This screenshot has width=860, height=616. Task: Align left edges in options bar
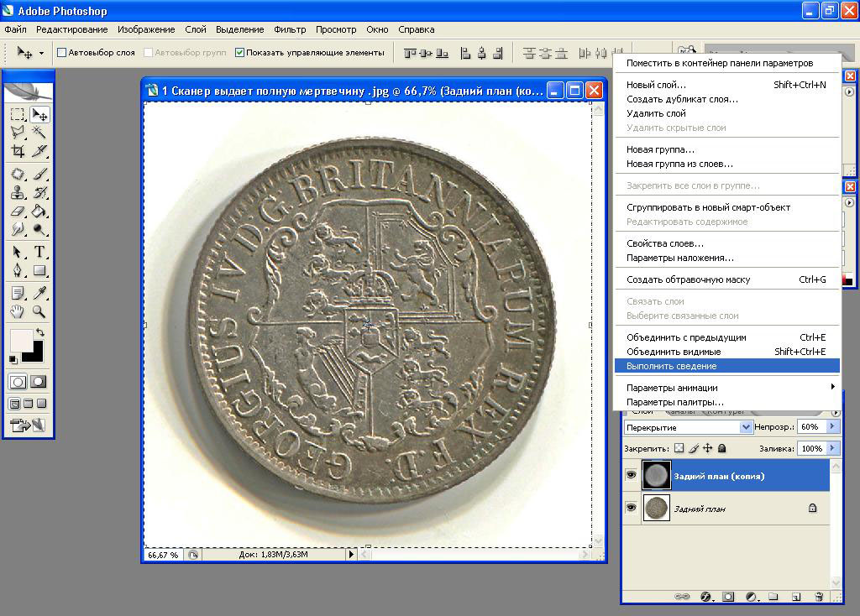click(x=465, y=53)
